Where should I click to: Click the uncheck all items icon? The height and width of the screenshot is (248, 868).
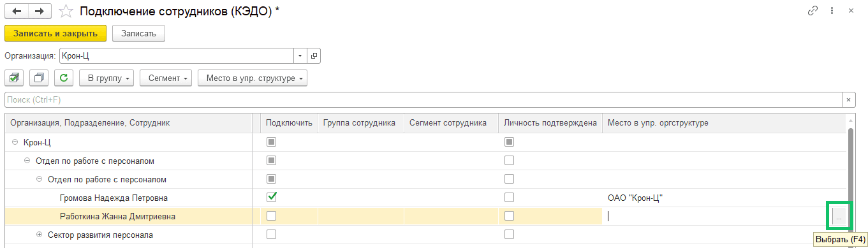[39, 78]
